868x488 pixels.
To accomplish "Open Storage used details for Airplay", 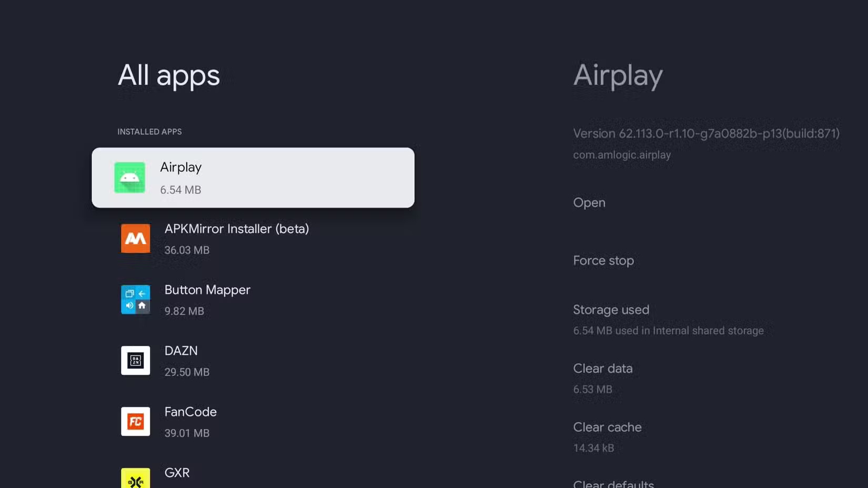I will [x=611, y=310].
